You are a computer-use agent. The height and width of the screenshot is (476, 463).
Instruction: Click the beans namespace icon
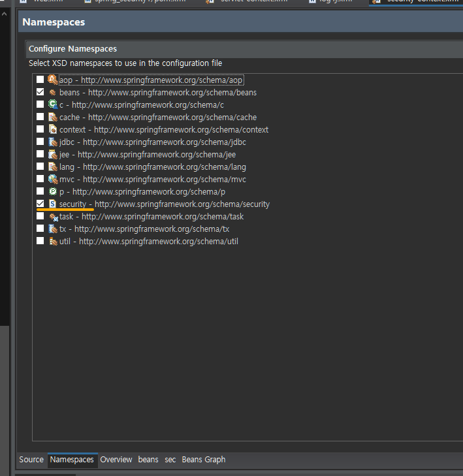(x=53, y=92)
